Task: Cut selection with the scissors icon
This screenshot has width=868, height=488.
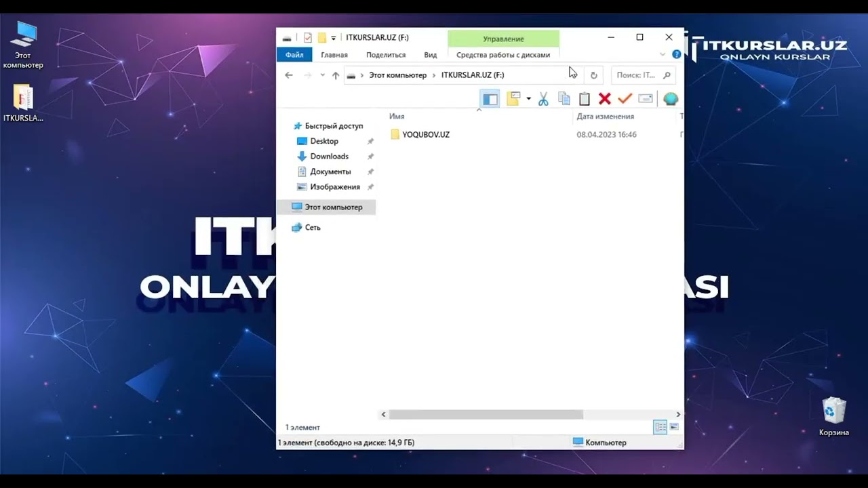Action: click(x=543, y=99)
